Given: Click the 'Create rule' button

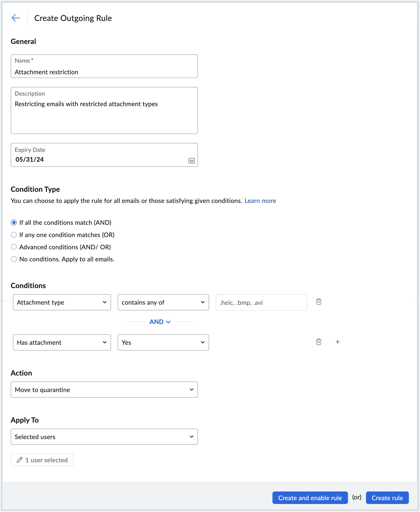Looking at the screenshot, I should click(387, 498).
